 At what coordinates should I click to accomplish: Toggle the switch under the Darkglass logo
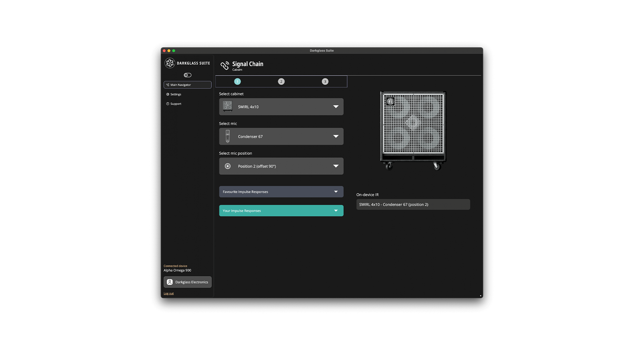tap(187, 75)
